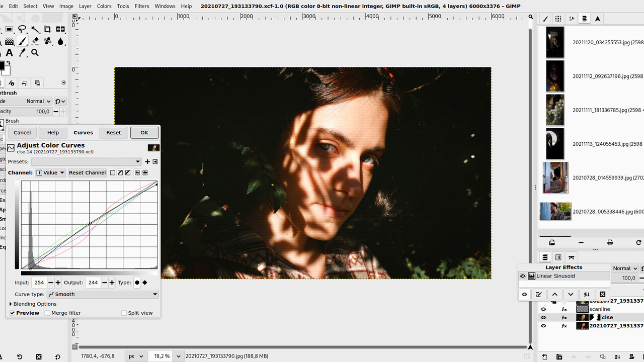644x362 pixels.
Task: Activate the Zoom magnifier tool
Action: (35, 53)
